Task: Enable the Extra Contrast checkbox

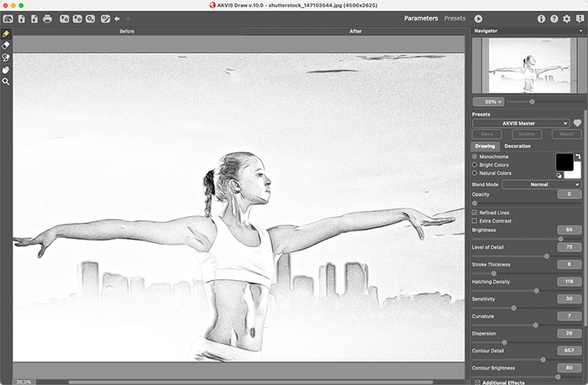Action: click(x=475, y=220)
